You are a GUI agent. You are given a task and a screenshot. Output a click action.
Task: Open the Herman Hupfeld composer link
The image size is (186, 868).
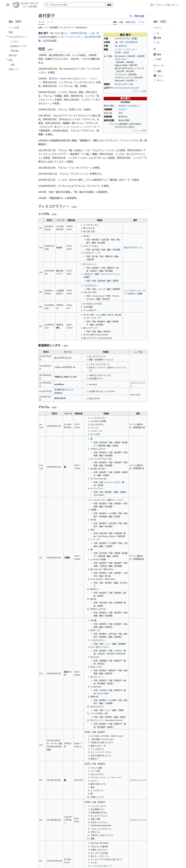tap(112, 482)
